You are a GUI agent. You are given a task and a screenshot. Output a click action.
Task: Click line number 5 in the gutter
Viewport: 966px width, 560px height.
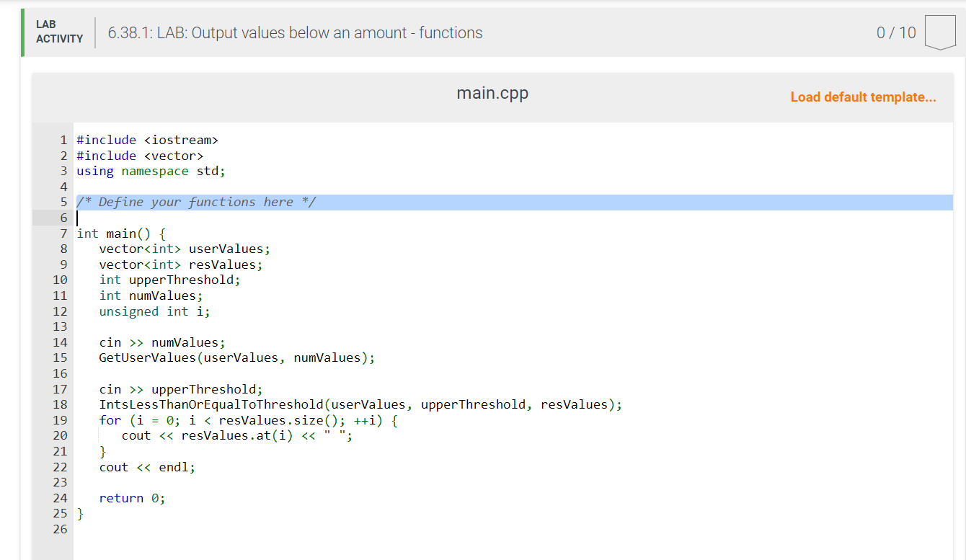pyautogui.click(x=63, y=202)
